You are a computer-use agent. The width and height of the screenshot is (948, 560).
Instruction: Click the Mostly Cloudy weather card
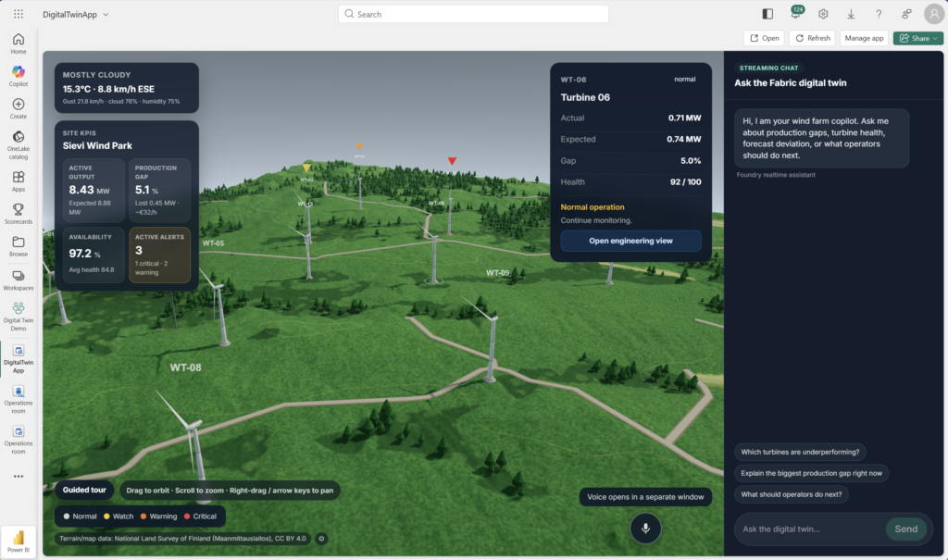click(x=126, y=88)
